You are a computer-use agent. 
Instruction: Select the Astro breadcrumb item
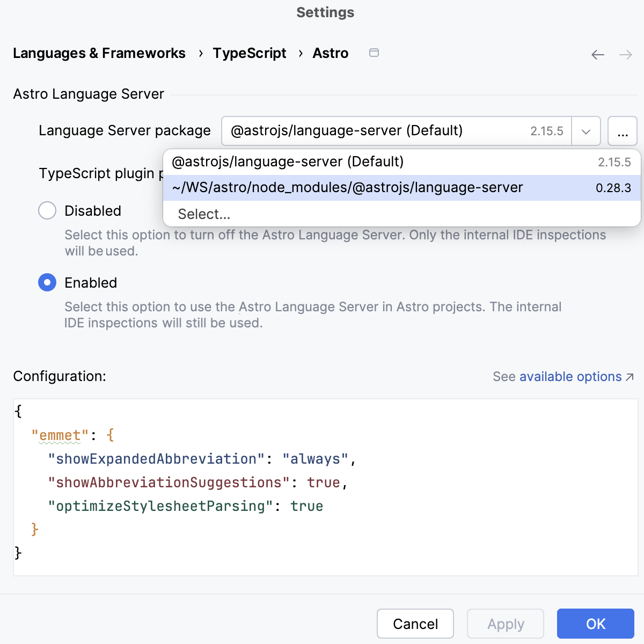coord(331,53)
